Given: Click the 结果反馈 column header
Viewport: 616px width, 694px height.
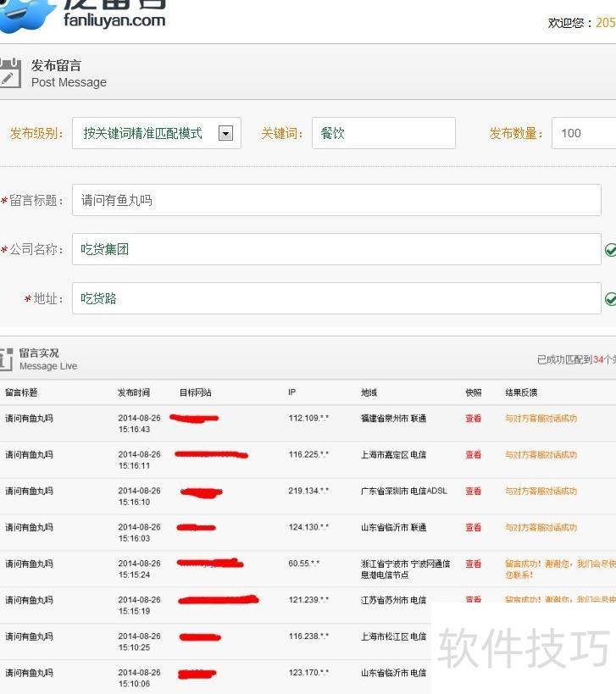Looking at the screenshot, I should tap(521, 392).
